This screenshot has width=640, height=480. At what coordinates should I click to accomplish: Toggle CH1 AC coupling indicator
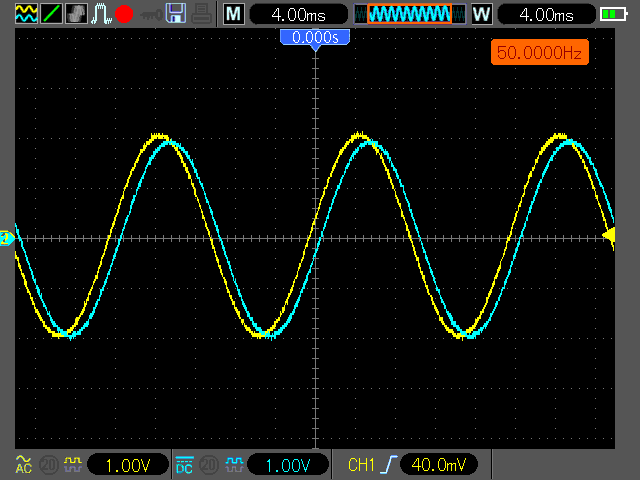tap(23, 465)
